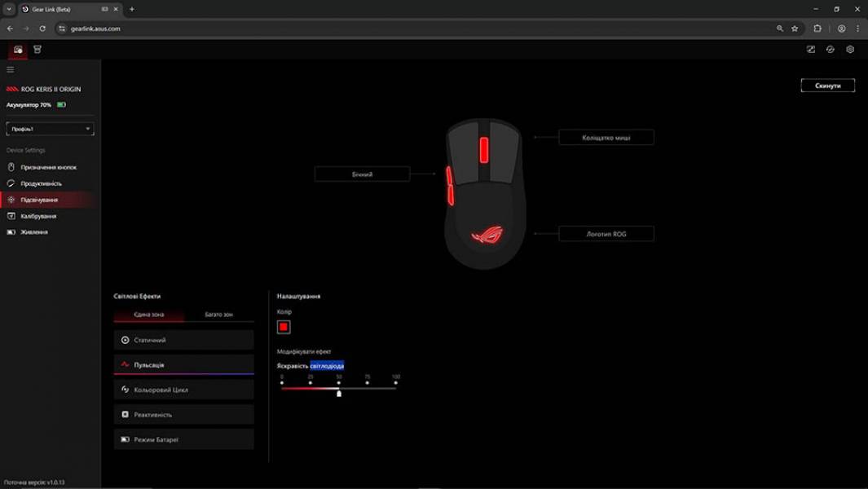Click the Підсвічування lighting icon
The image size is (868, 489).
[11, 200]
